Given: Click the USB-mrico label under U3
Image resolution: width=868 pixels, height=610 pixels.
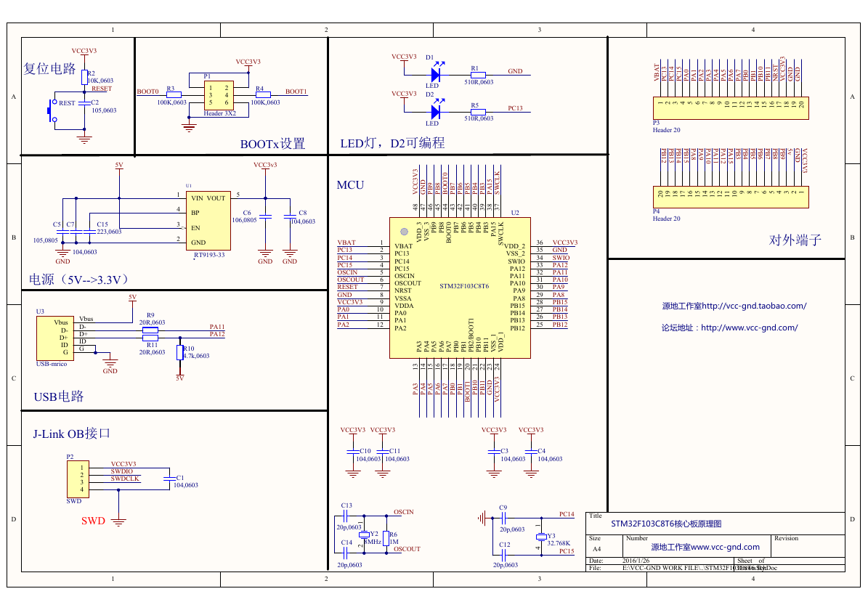Looking at the screenshot, I should (x=52, y=364).
